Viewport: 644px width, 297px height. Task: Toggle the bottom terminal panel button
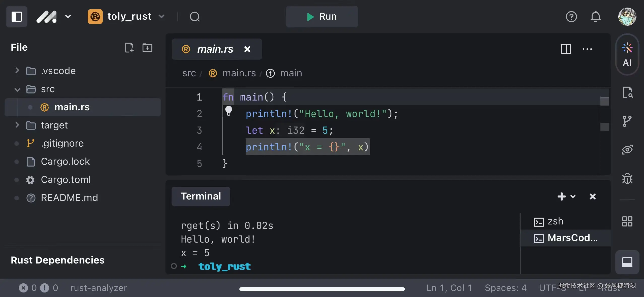tap(627, 262)
